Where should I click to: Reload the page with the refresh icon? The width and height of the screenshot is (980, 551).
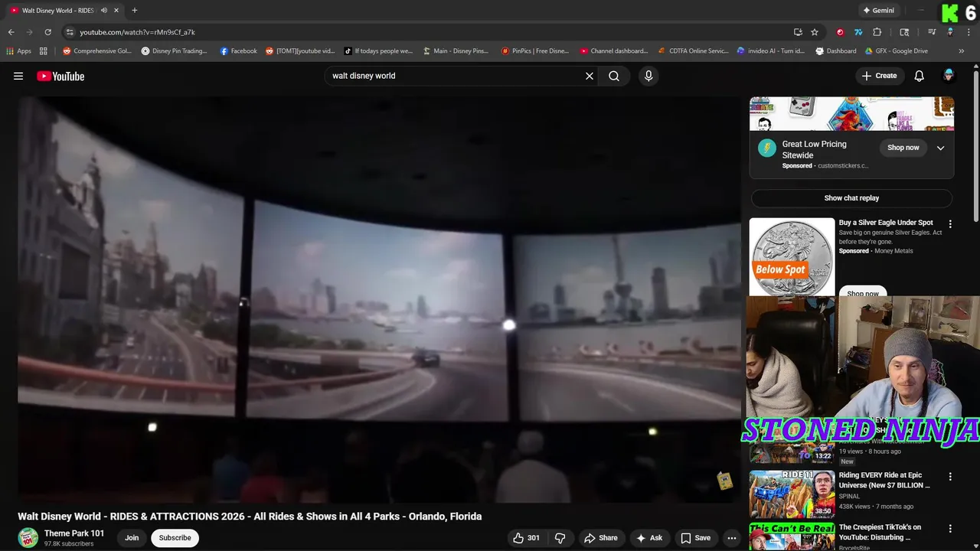pos(47,32)
